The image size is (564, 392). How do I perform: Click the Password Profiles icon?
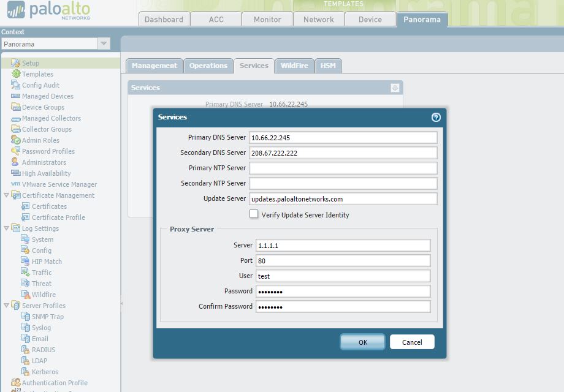pyautogui.click(x=16, y=151)
